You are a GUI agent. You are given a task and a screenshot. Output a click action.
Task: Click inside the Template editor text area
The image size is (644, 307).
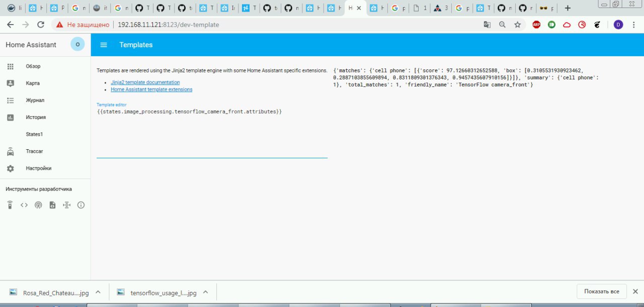click(x=212, y=133)
